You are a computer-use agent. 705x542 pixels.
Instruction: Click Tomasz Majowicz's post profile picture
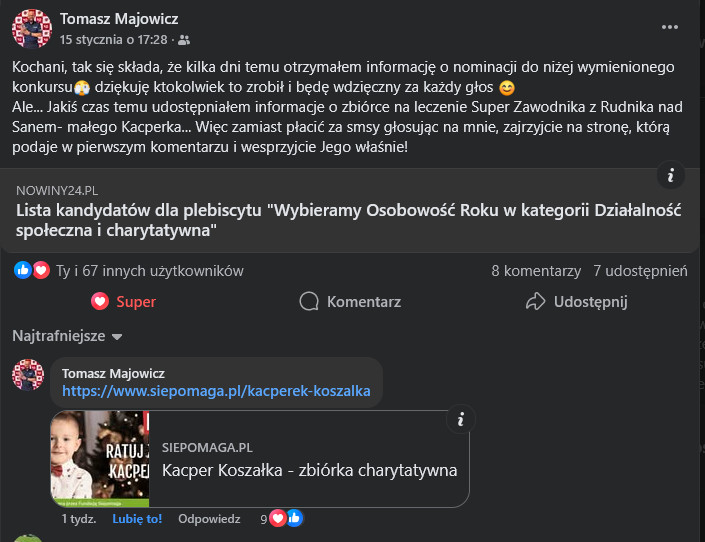tap(31, 28)
